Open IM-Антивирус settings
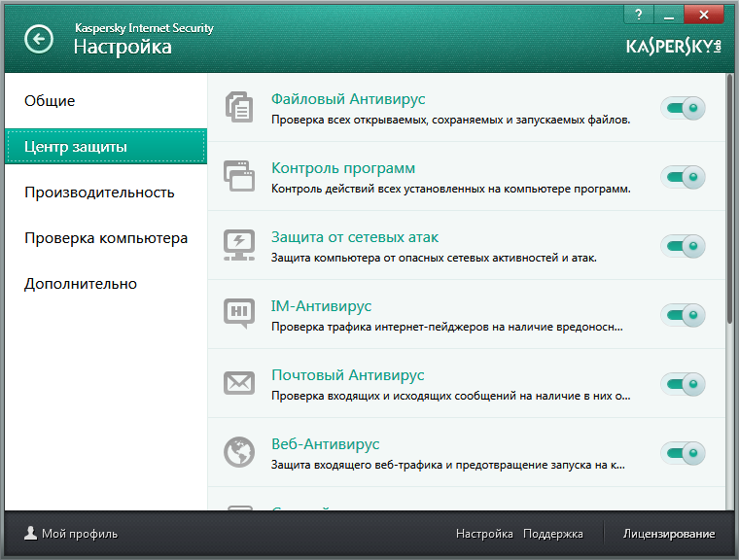 click(321, 306)
